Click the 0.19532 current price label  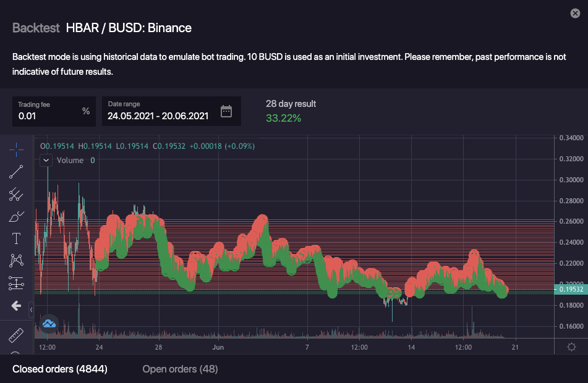pos(571,289)
